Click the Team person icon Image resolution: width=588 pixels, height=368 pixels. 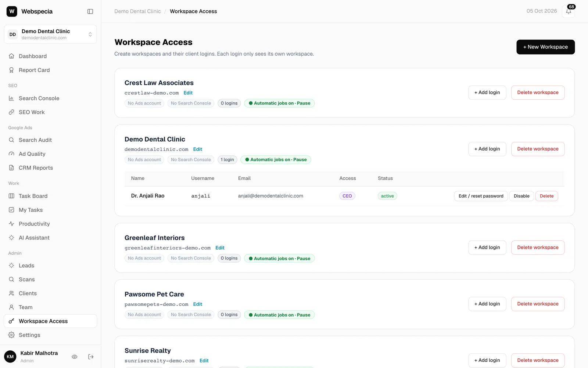11,307
